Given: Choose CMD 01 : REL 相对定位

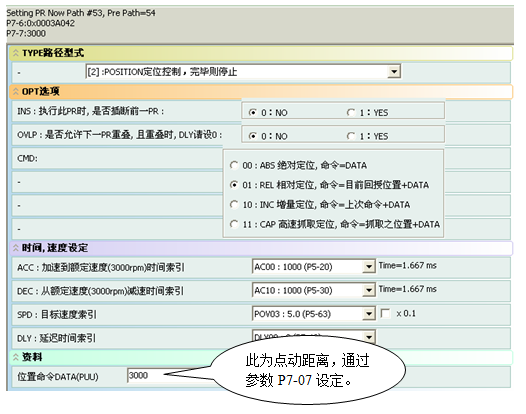Looking at the screenshot, I should tap(234, 185).
